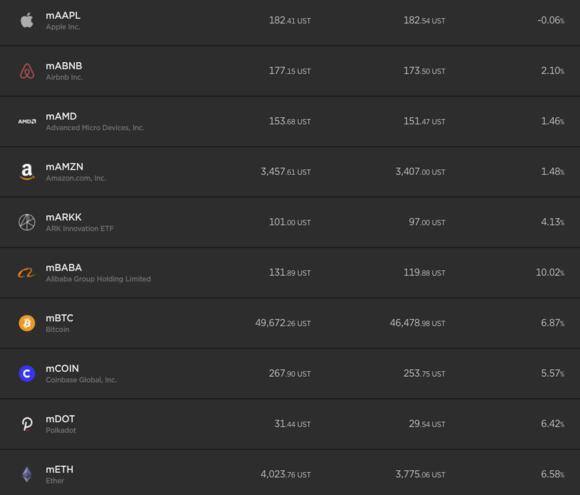Open the mCOIN asset name
Screen dimensions: 580x495
62,368
